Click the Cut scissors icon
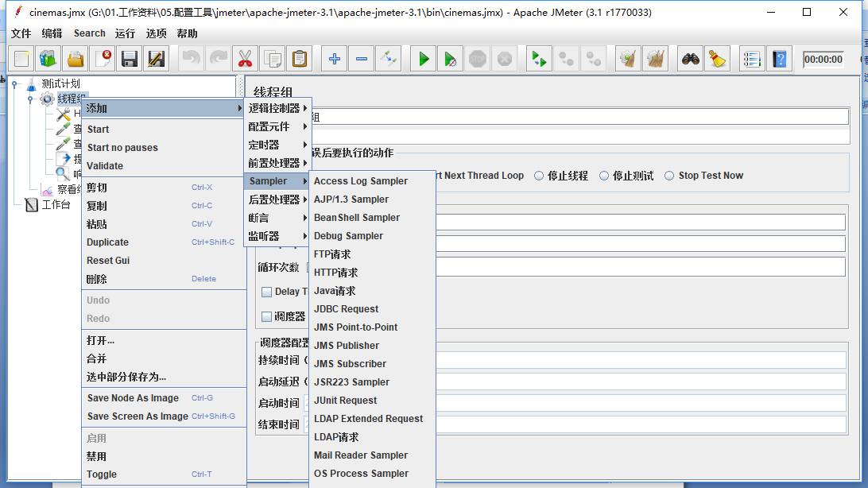 245,59
